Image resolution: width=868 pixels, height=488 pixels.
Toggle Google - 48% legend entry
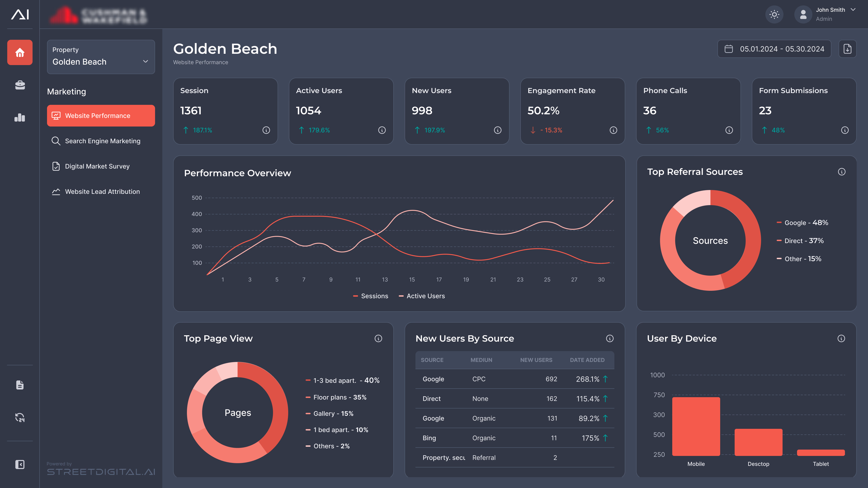tap(802, 223)
